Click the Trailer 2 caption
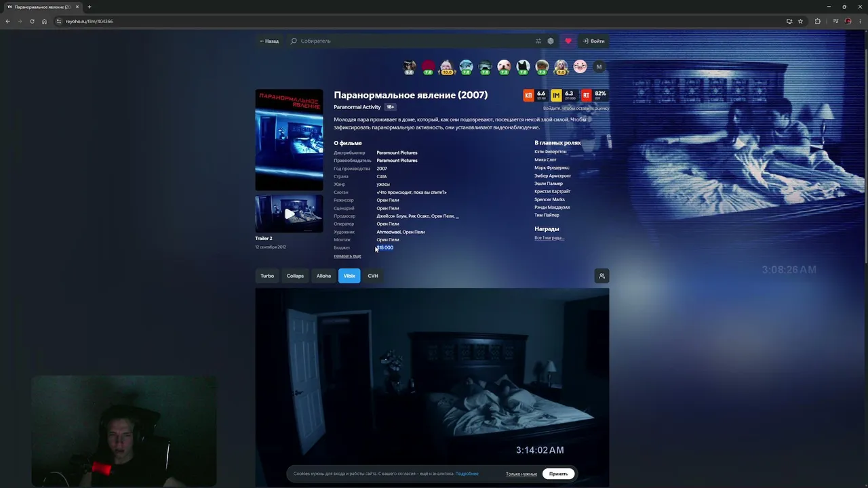This screenshot has height=488, width=868. [x=264, y=239]
